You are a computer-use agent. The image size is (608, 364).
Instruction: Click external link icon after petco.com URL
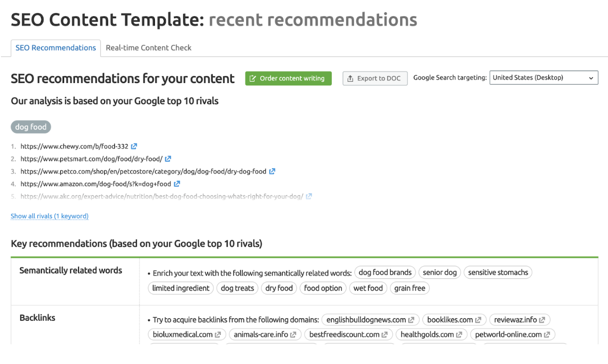tap(272, 171)
